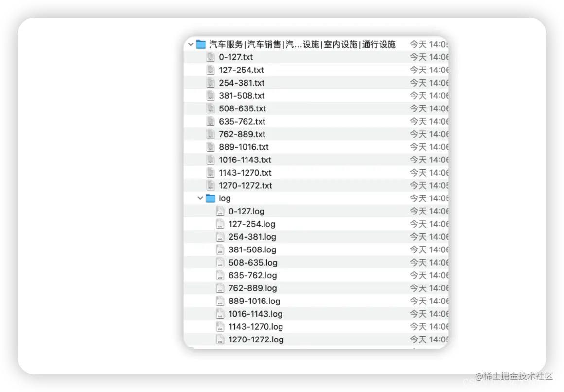Select the file name 127-254.log
This screenshot has width=564, height=392.
coord(252,224)
